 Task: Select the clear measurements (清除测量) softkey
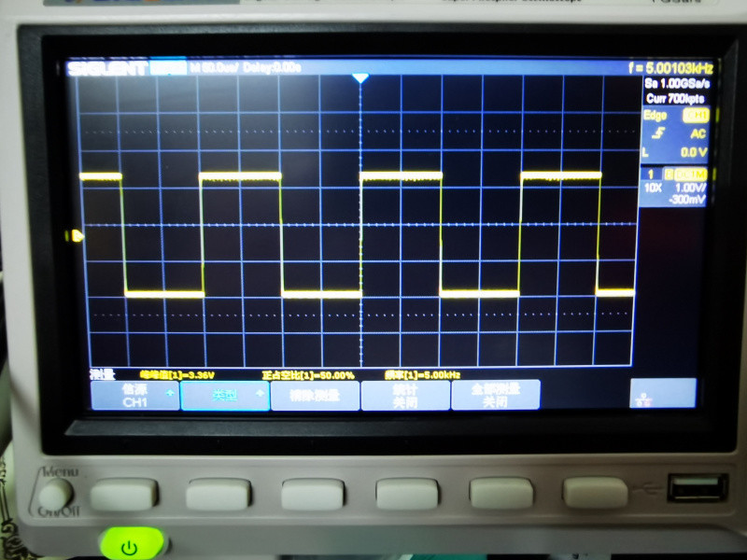tap(314, 396)
